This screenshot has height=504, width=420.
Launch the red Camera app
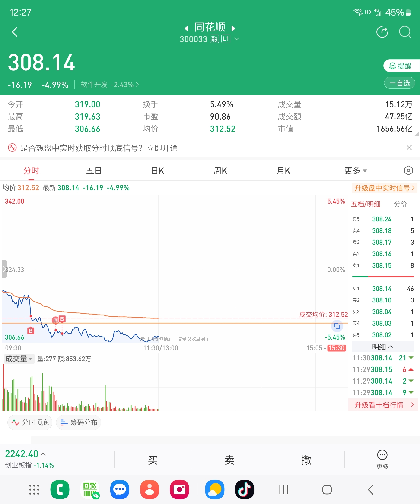click(x=179, y=490)
